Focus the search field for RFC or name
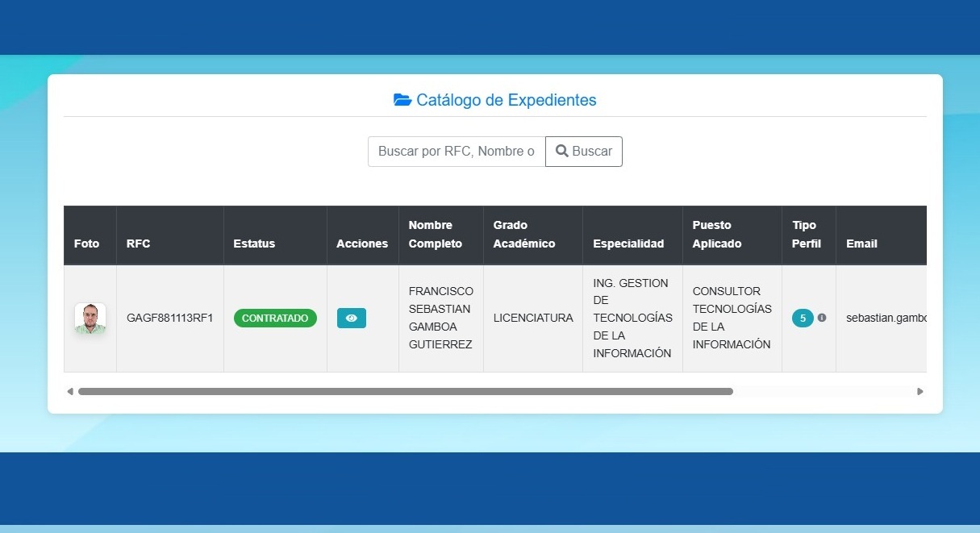The image size is (980, 533). (457, 152)
